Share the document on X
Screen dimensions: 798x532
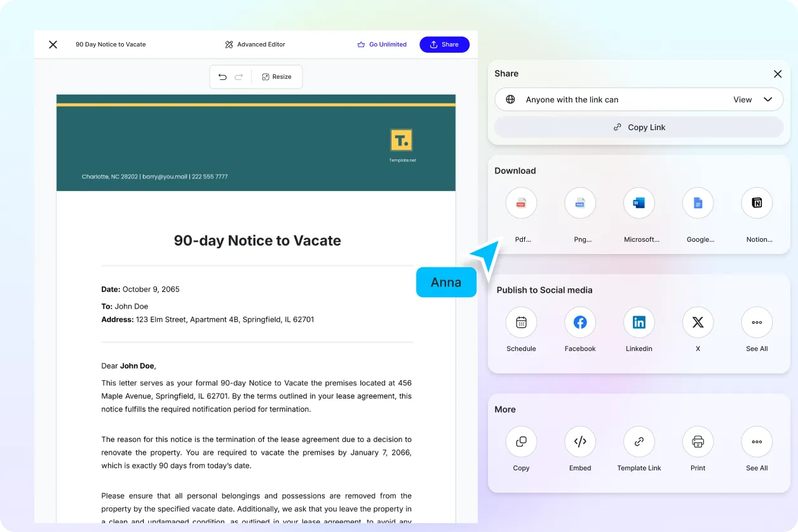coord(698,323)
